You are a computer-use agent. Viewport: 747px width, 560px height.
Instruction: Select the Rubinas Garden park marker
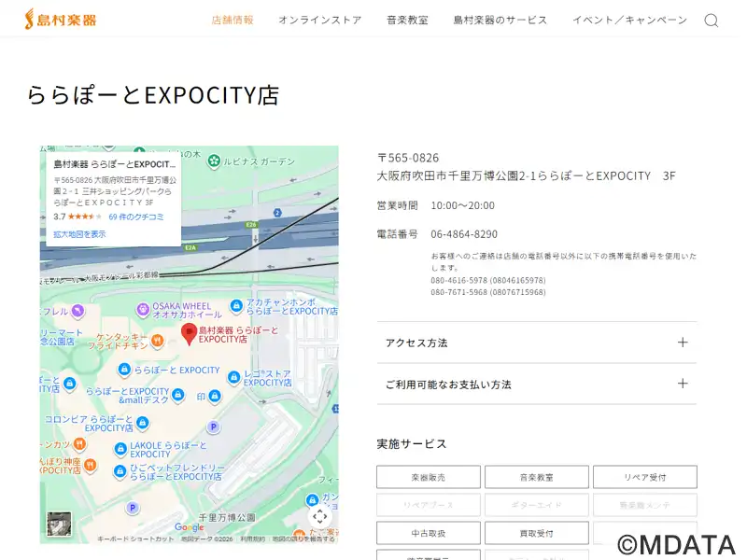click(214, 161)
